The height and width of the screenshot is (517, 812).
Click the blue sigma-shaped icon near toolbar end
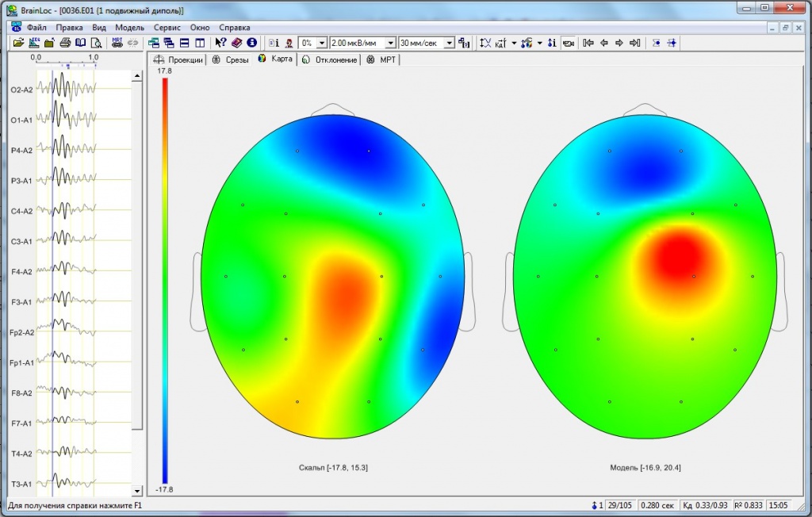coord(656,43)
